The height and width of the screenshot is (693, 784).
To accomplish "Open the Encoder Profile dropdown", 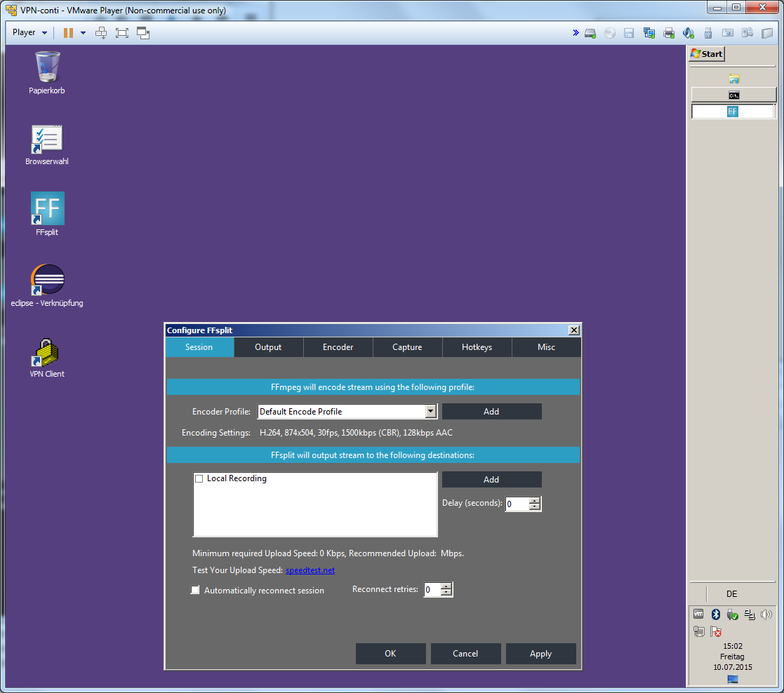I will point(430,411).
